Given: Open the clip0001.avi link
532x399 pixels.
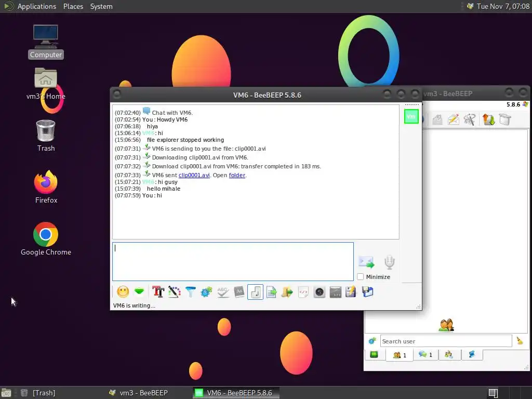Looking at the screenshot, I should [194, 175].
